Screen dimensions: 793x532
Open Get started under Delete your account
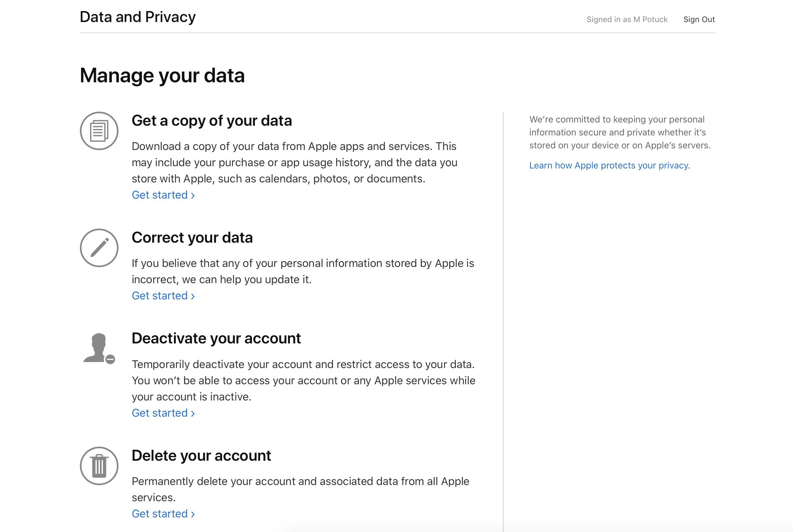click(x=160, y=514)
